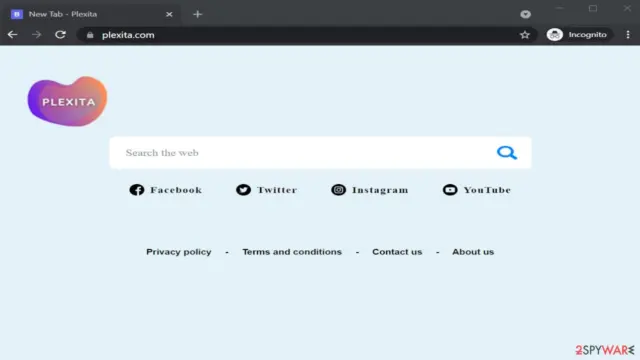Open the Incognito profile indicator

tap(578, 35)
